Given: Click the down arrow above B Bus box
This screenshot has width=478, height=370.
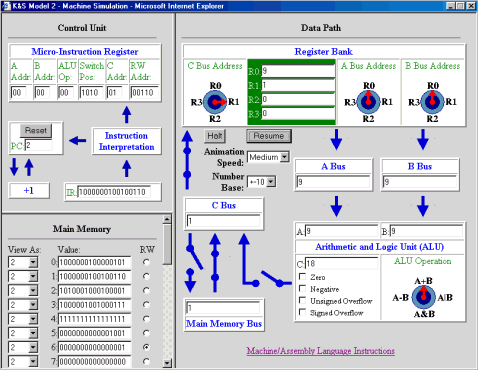Looking at the screenshot, I should tap(423, 139).
